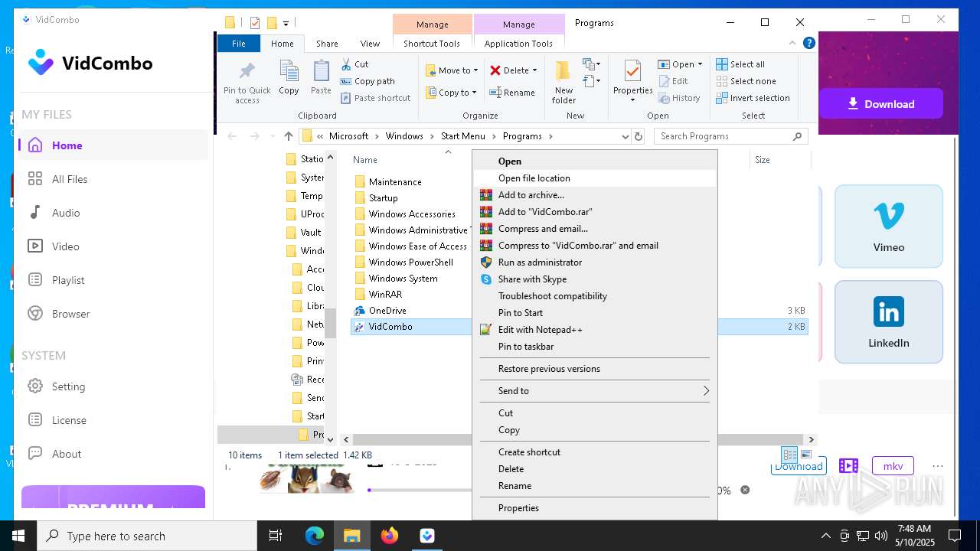Create a New folder from ribbon
Screen dimensions: 980x551
tap(563, 82)
